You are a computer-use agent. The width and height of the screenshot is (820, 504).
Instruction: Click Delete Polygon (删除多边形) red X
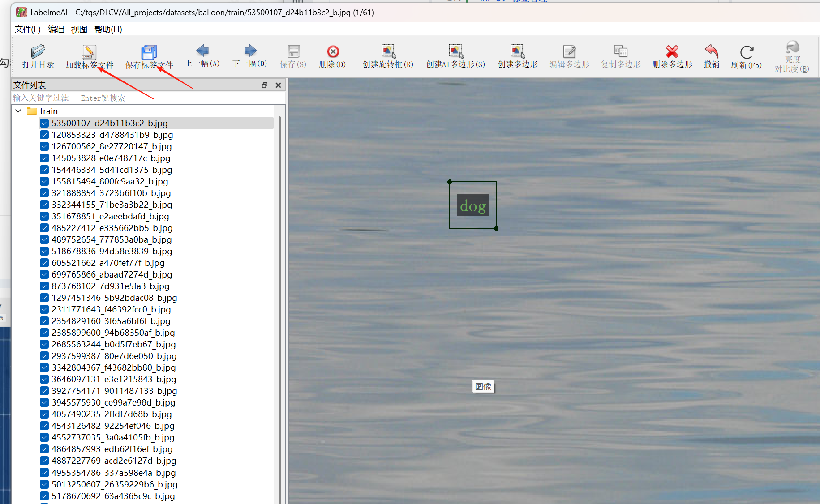pos(672,51)
